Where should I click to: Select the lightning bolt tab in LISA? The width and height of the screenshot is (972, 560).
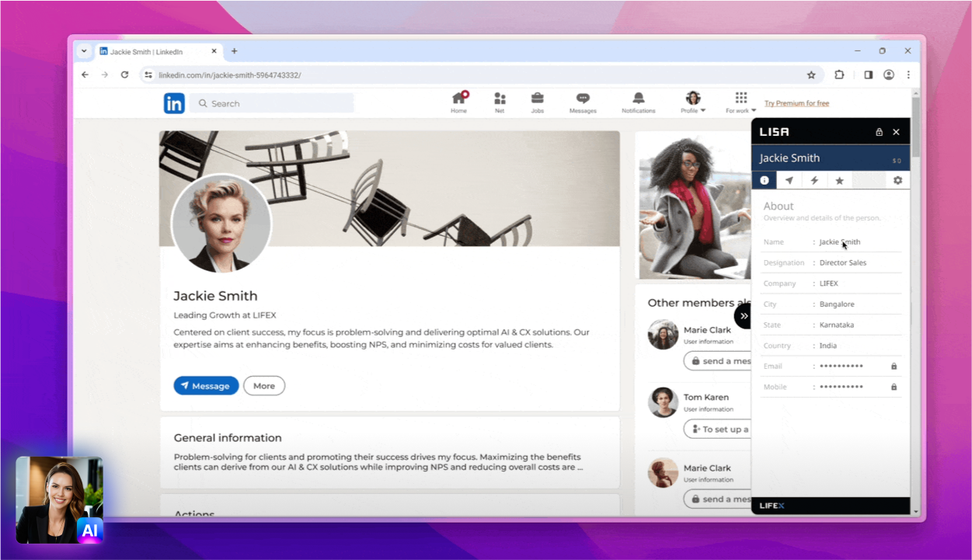click(814, 180)
